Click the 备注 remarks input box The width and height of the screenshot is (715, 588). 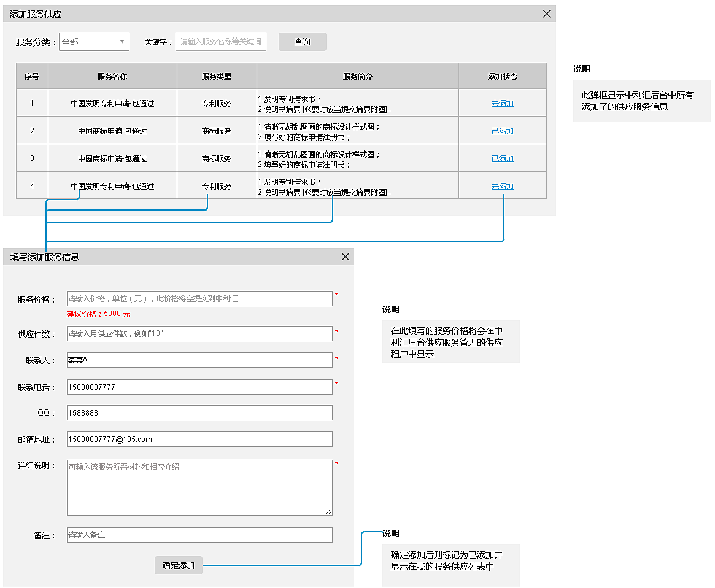tap(199, 535)
